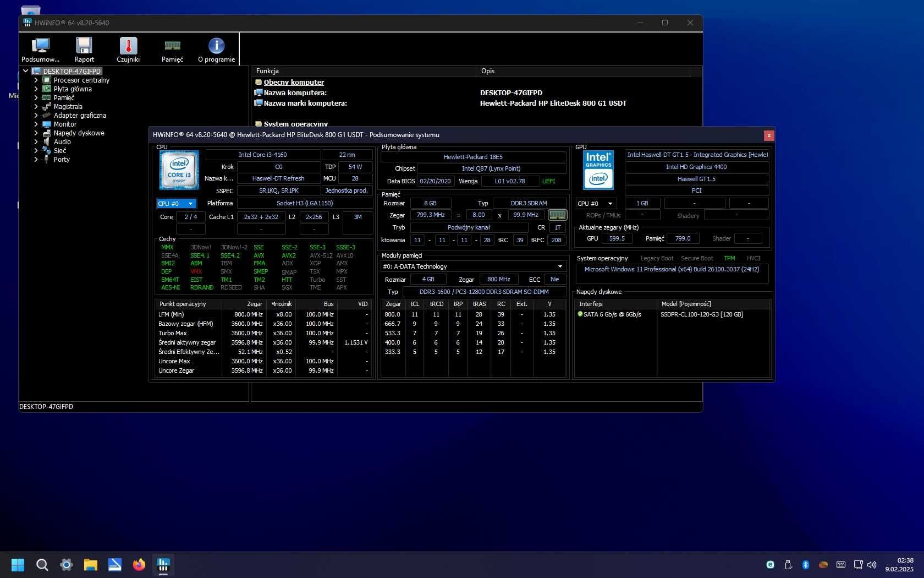Click the Socket H3 (LGA1150) platform field
Screen dimensions: 924x578
305,203
